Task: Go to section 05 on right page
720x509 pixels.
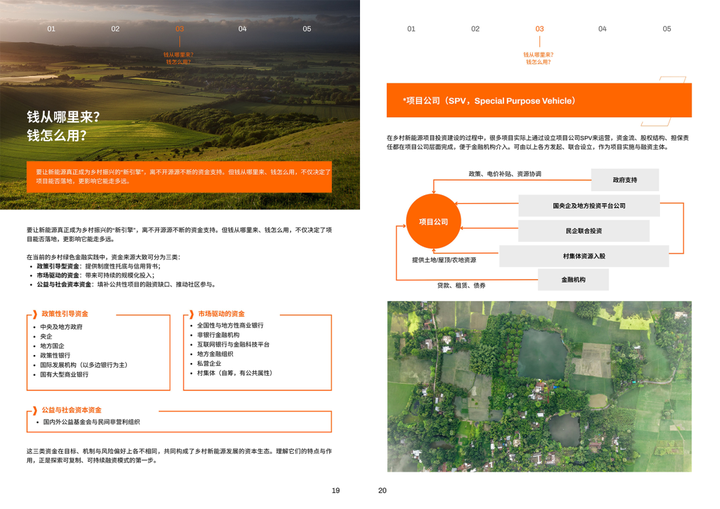Action: tap(667, 28)
